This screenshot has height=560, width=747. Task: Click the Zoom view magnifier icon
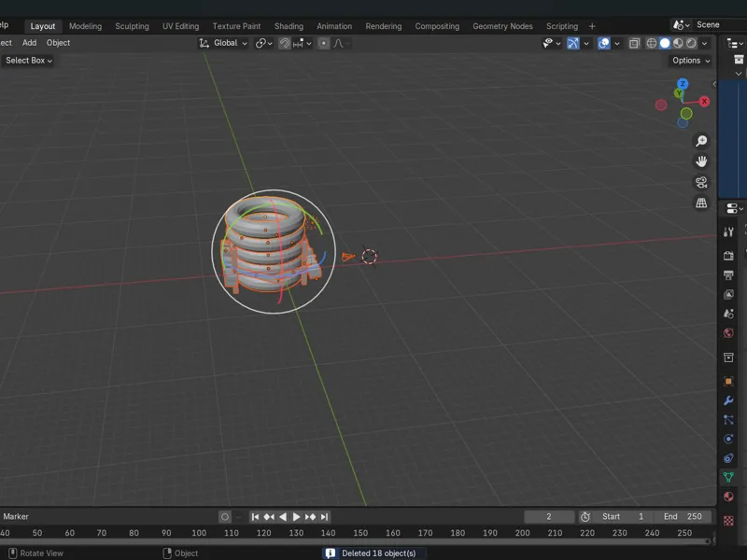701,141
